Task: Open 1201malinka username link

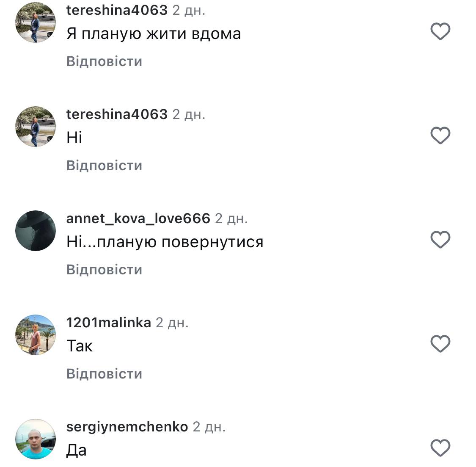Action: (x=109, y=323)
